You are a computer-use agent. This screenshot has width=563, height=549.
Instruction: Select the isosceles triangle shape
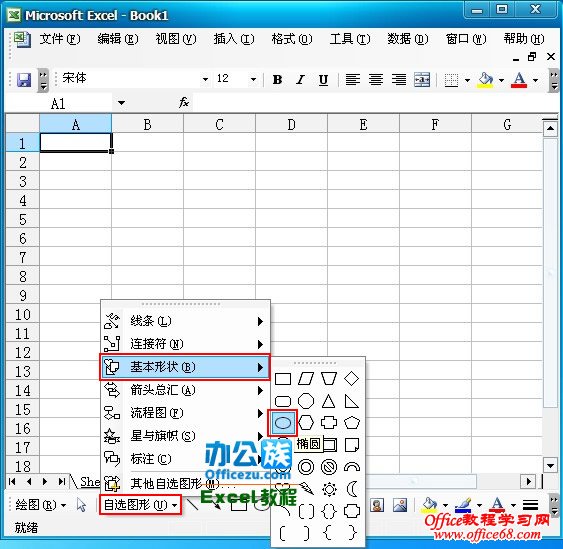(x=329, y=401)
